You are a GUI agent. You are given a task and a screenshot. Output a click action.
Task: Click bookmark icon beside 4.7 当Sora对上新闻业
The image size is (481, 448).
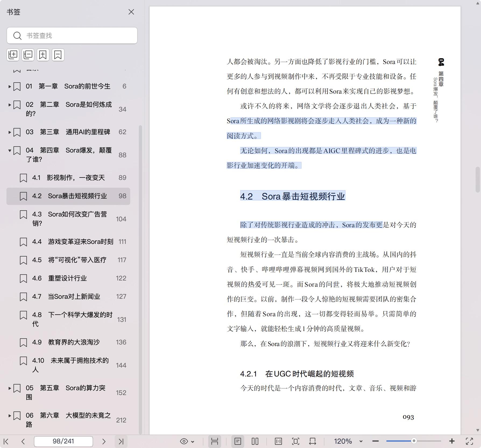click(23, 297)
